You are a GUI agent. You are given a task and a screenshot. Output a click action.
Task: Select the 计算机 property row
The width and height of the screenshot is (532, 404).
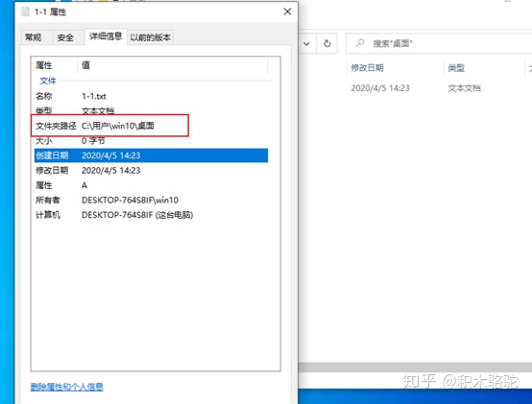point(151,215)
